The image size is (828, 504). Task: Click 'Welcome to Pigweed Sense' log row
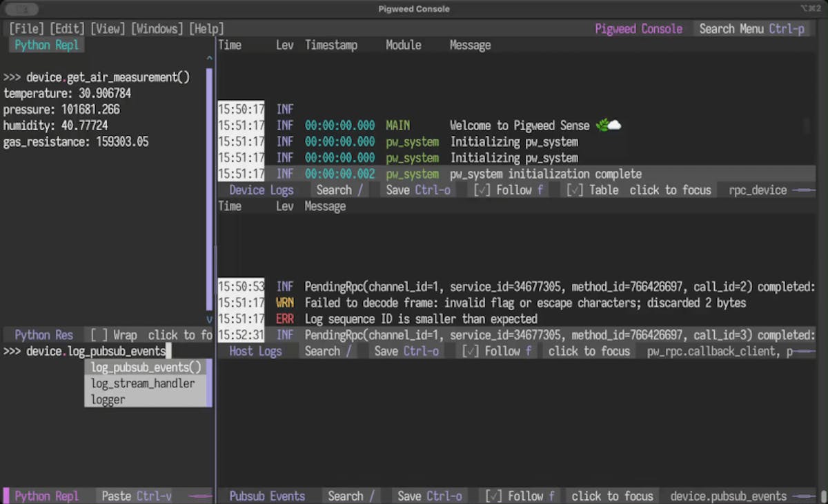pyautogui.click(x=516, y=125)
